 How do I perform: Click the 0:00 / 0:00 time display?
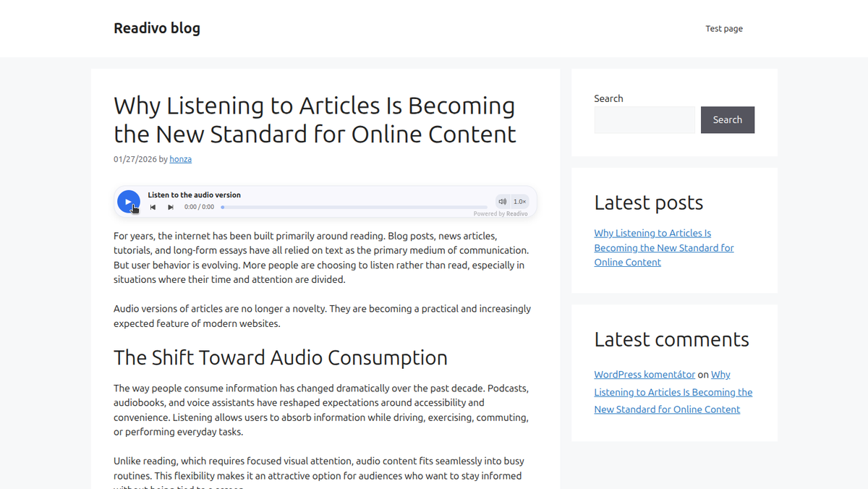point(199,207)
